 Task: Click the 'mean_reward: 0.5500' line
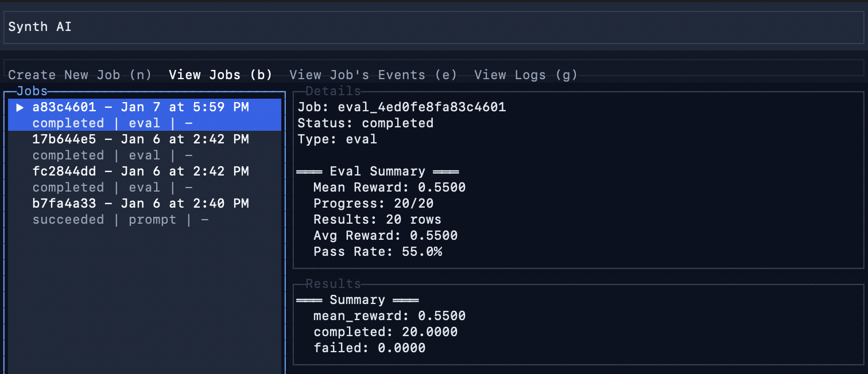[390, 316]
